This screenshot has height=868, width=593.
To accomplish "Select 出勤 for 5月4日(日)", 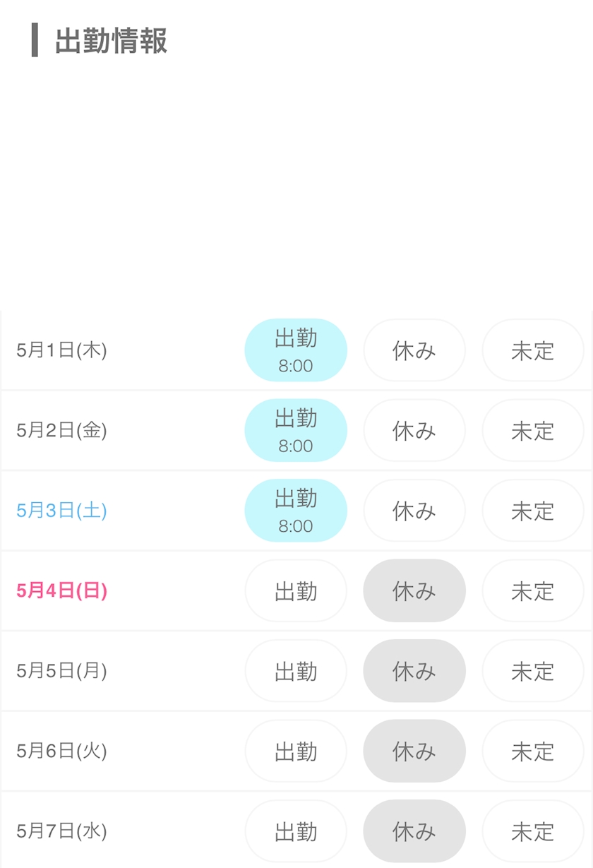I will coord(296,590).
